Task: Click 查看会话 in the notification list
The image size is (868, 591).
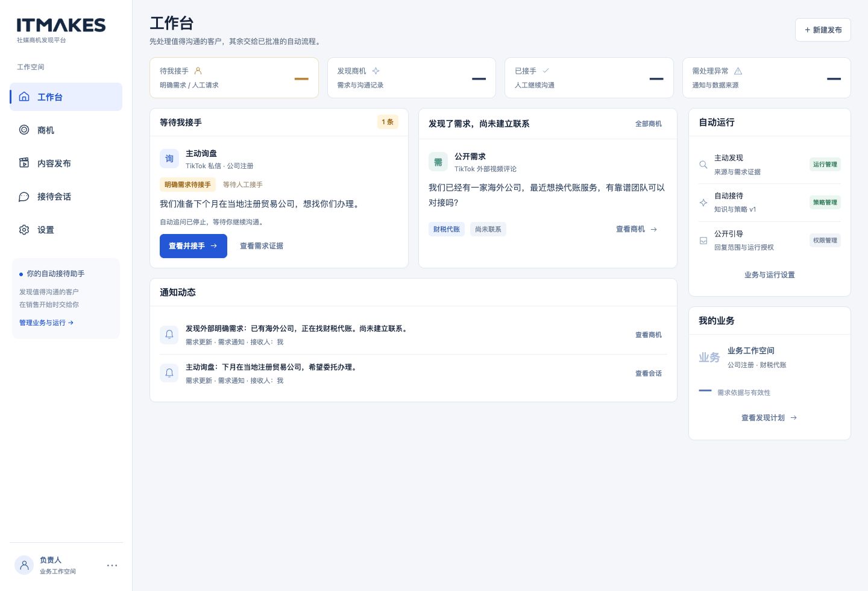Action: click(x=649, y=373)
